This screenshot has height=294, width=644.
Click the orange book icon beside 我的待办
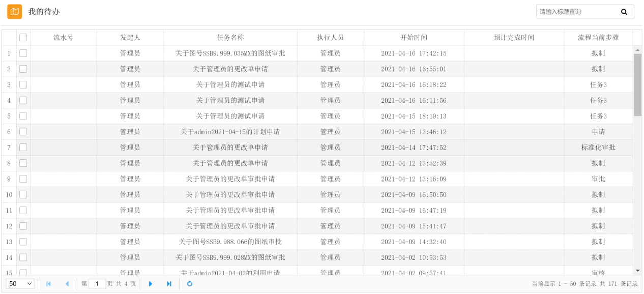14,11
